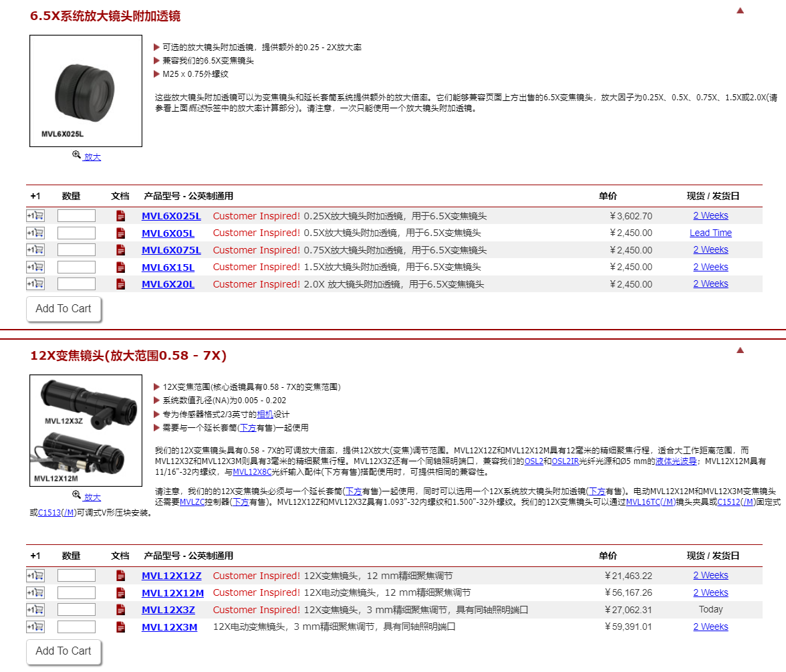Viewport: 786px width, 672px height.
Task: Open the Lead Time link for MVL6X05L
Action: pyautogui.click(x=710, y=233)
